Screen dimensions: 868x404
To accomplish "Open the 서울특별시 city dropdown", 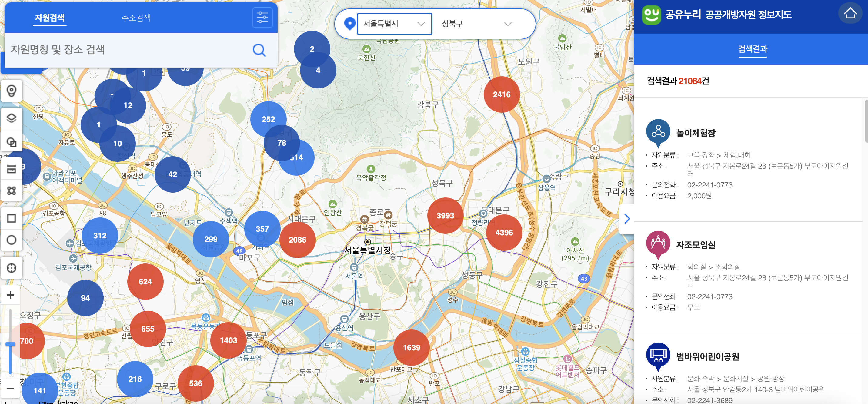I will coord(394,24).
